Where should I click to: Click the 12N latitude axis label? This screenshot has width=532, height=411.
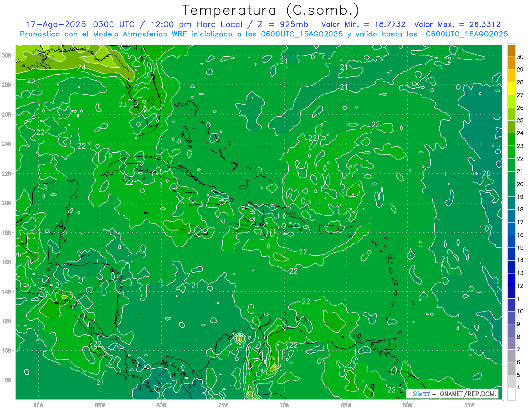point(7,321)
